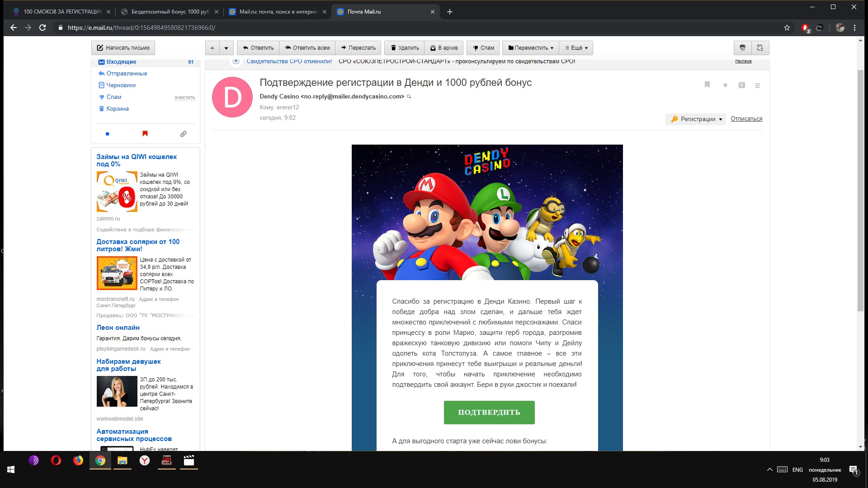Click browser back arrow
The width and height of the screenshot is (868, 488).
[x=14, y=28]
